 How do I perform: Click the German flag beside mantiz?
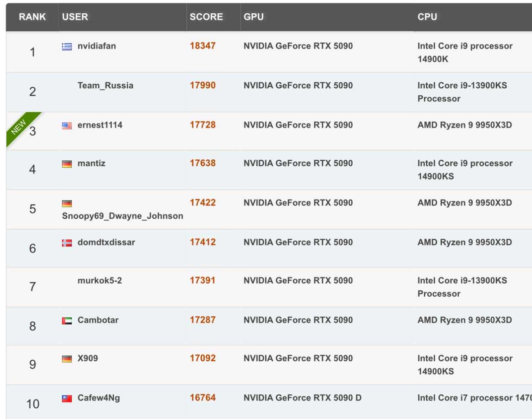(67, 164)
